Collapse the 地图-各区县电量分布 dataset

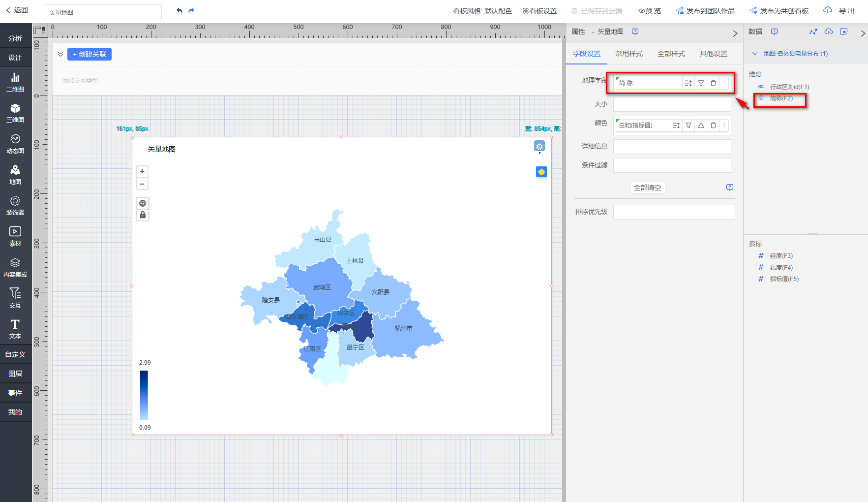pyautogui.click(x=754, y=54)
